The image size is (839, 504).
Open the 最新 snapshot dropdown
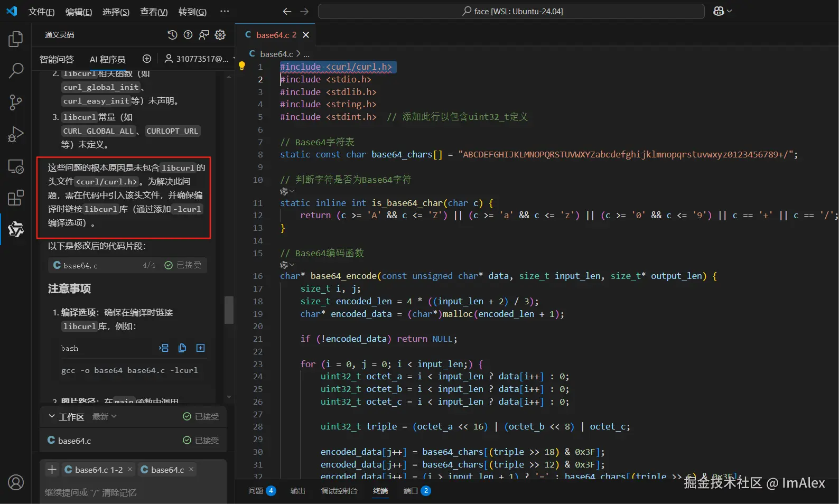pyautogui.click(x=105, y=416)
